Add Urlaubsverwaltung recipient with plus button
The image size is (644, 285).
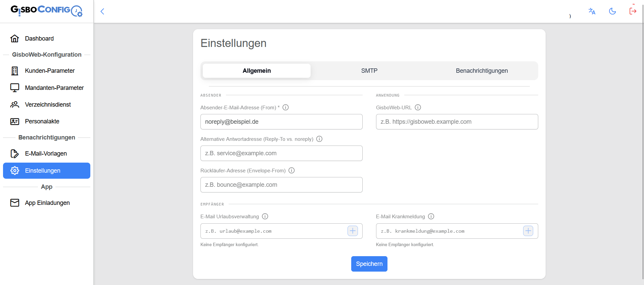coord(353,231)
